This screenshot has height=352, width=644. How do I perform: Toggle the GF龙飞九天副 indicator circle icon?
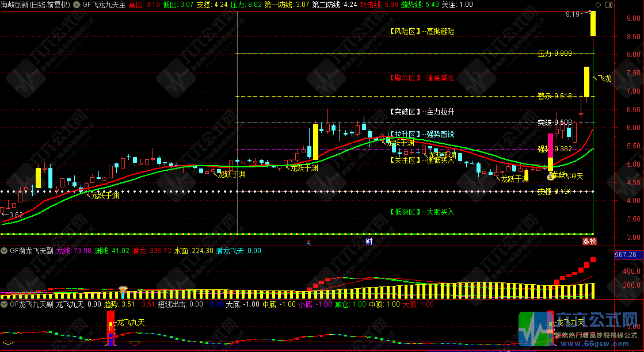(4, 304)
